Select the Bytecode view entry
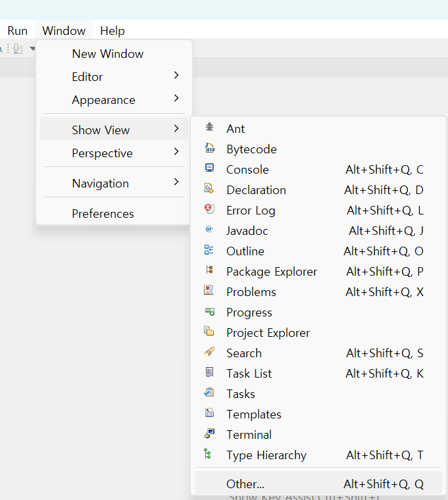The width and height of the screenshot is (448, 500). [318, 149]
